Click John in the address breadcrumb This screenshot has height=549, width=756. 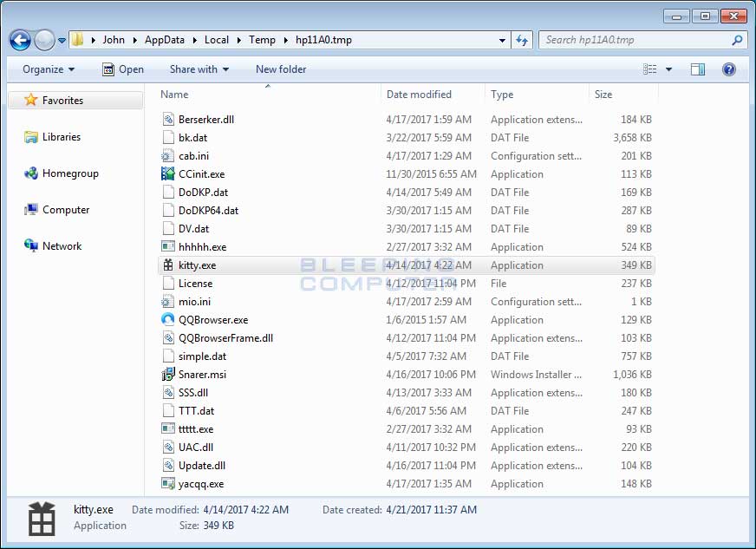tap(114, 40)
